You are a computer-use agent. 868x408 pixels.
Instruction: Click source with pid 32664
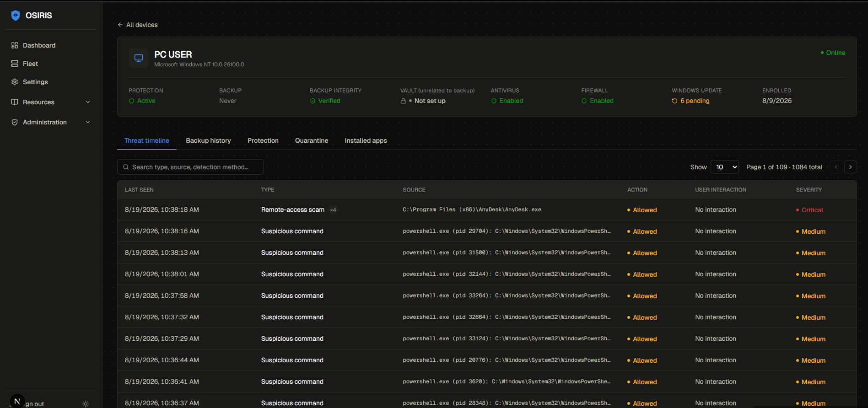(507, 317)
